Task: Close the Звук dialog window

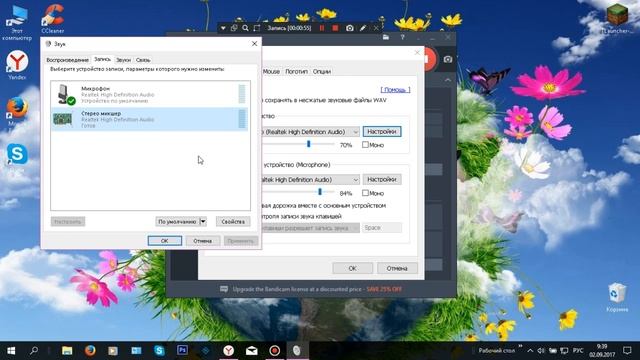Action: click(x=254, y=44)
